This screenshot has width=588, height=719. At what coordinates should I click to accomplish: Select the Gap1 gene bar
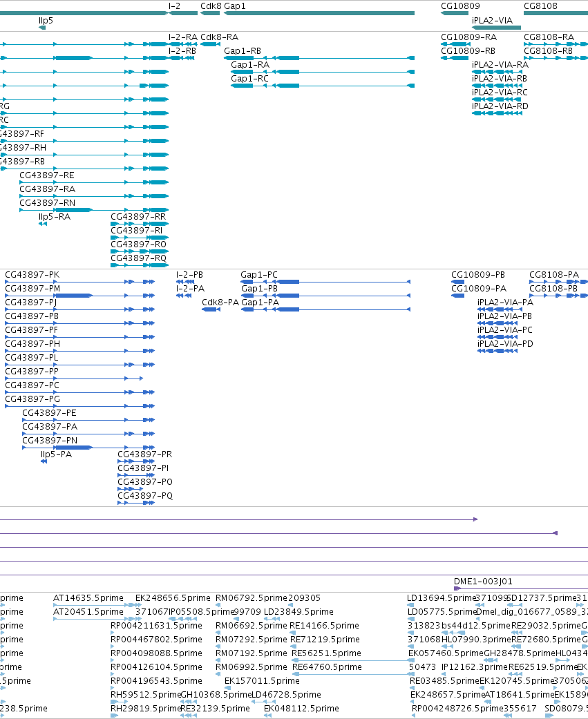pos(319,13)
